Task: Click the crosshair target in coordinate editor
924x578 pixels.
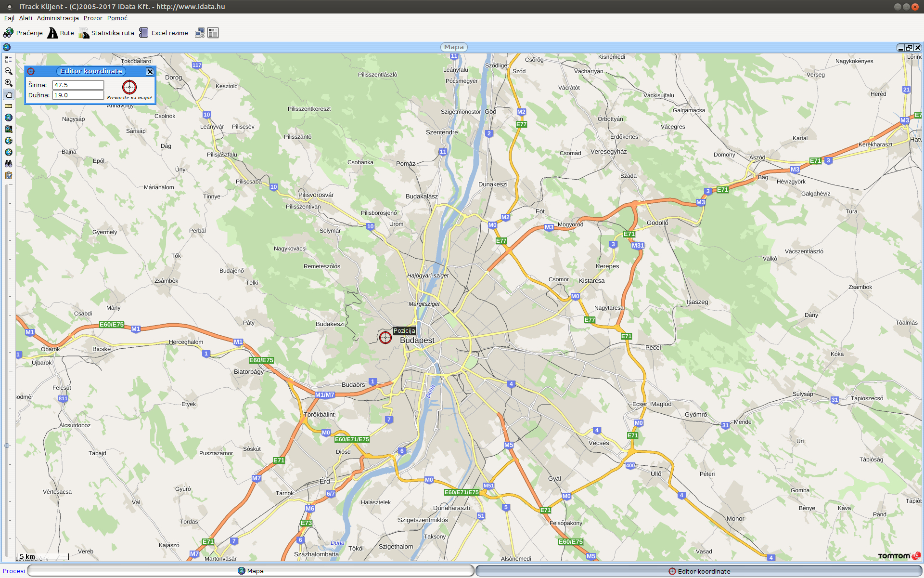Action: (x=129, y=87)
